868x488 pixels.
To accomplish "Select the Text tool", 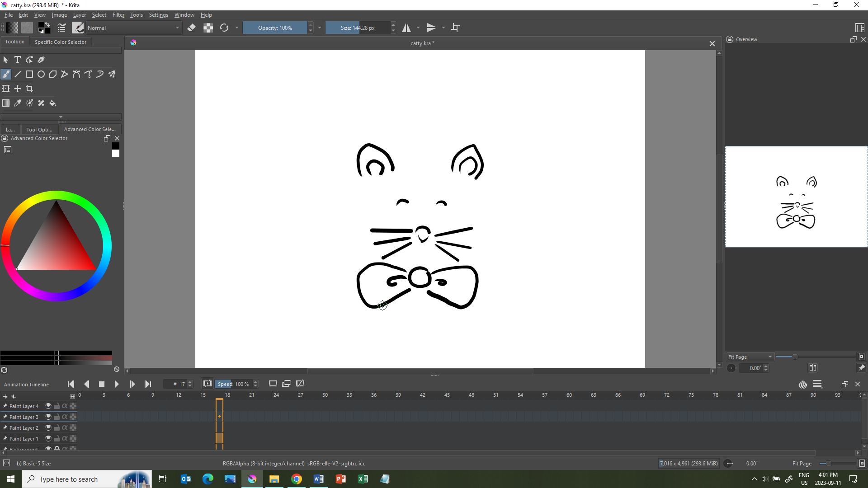I will (x=18, y=60).
